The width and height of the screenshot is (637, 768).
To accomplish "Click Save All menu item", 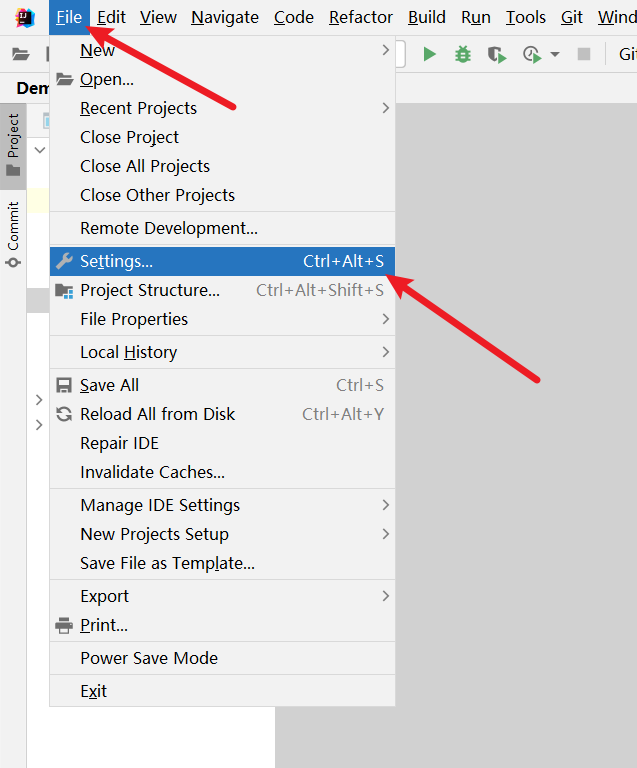I will pos(222,385).
